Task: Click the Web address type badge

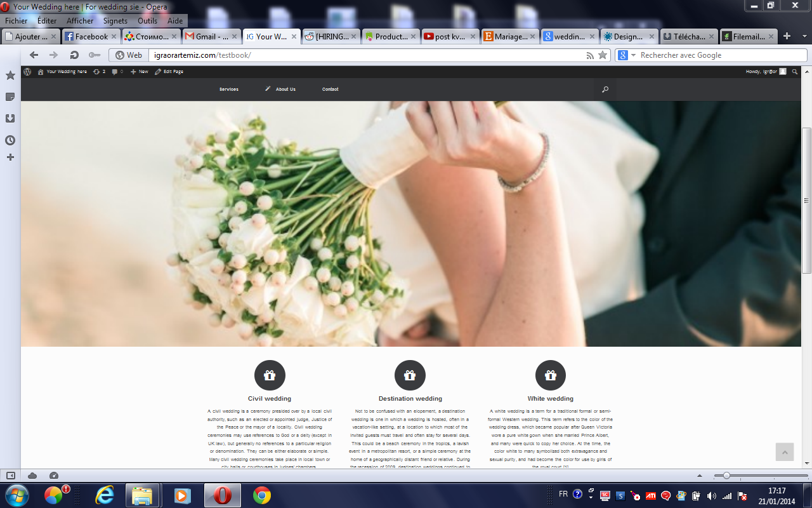Action: click(x=129, y=55)
